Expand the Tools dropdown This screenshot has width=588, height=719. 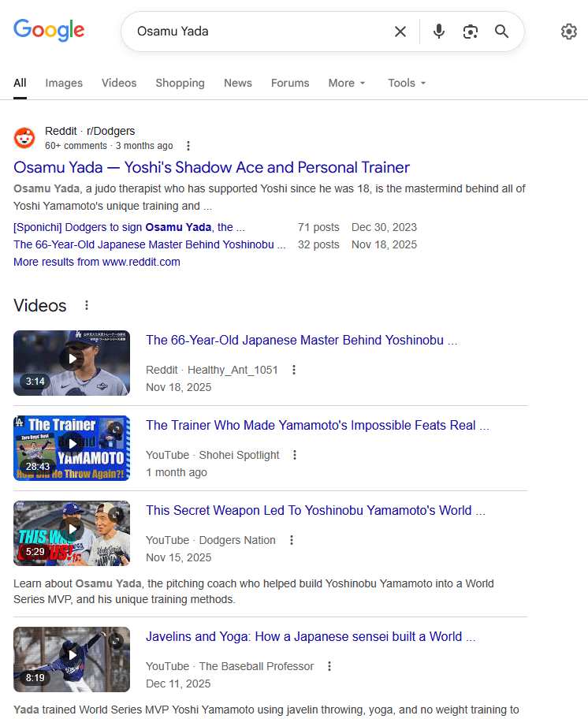(407, 83)
